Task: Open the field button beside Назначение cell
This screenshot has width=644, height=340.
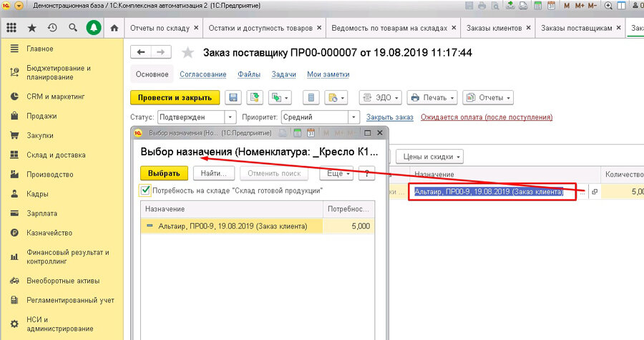Action: click(x=595, y=192)
